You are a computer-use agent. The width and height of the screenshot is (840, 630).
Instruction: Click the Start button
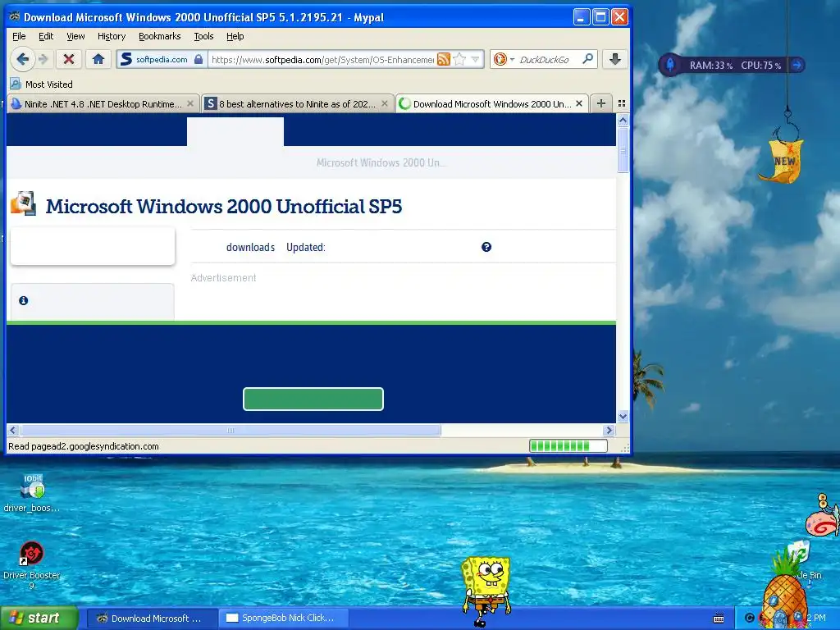click(39, 619)
